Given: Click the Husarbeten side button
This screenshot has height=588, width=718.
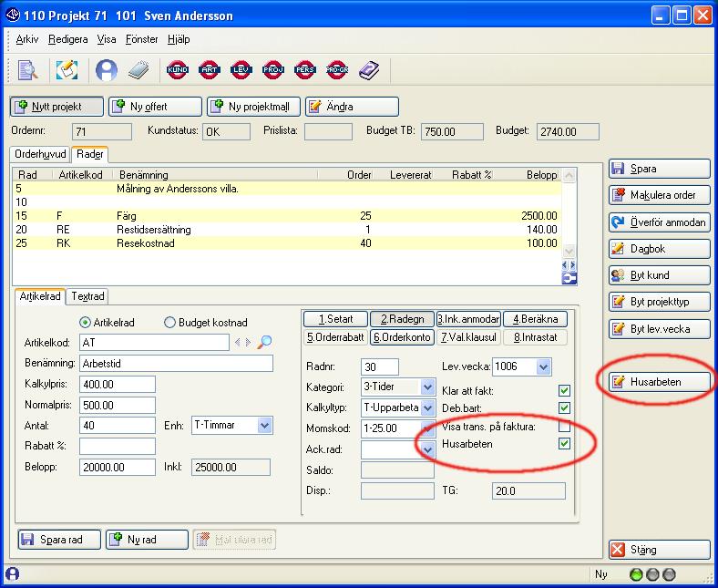Looking at the screenshot, I should pyautogui.click(x=660, y=382).
